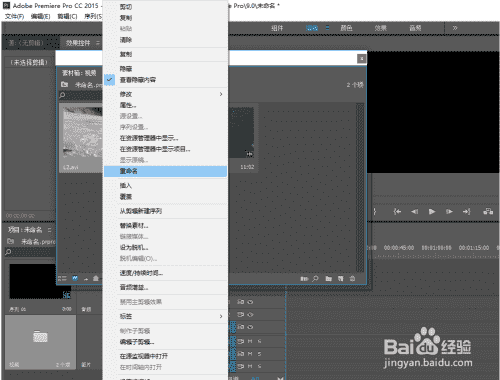Choose 清除 in the context menu
Screen dimensions: 500x380
tap(166, 40)
